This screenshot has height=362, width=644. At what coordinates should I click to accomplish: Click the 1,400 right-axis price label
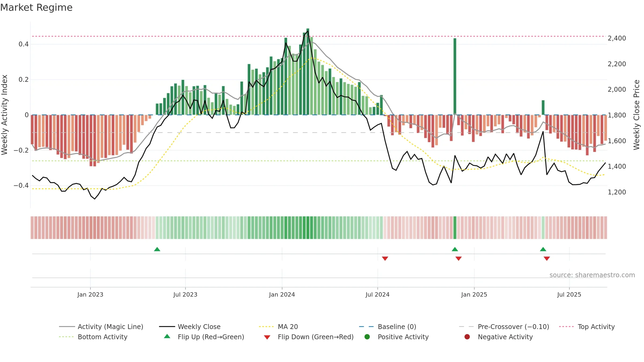click(x=617, y=167)
